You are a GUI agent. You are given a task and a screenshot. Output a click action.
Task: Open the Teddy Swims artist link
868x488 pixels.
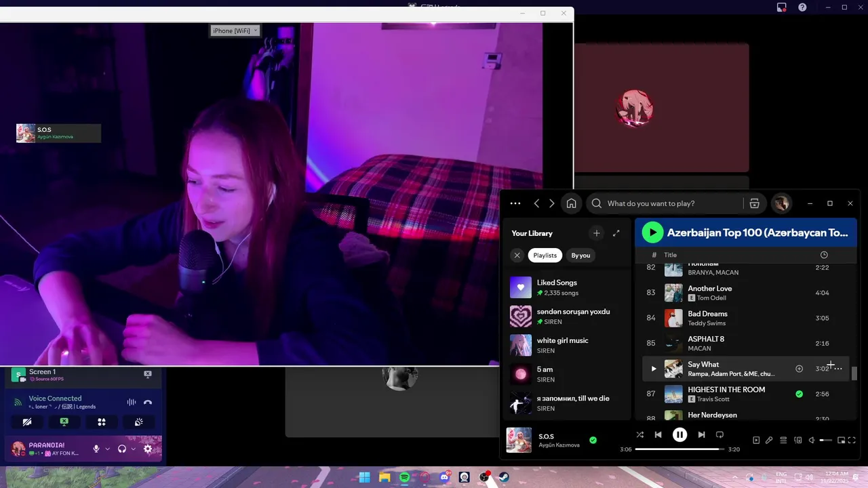click(x=707, y=323)
